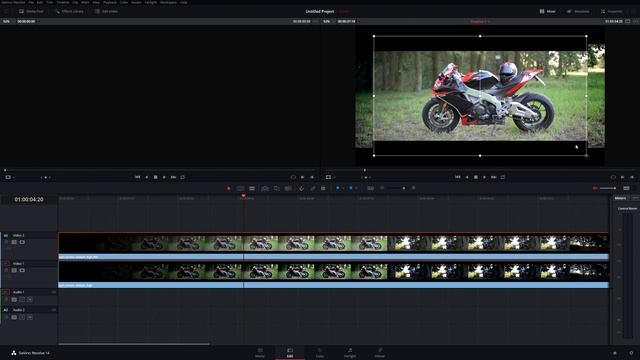Open Project Manager home icon
This screenshot has height=360, width=640.
(615, 353)
